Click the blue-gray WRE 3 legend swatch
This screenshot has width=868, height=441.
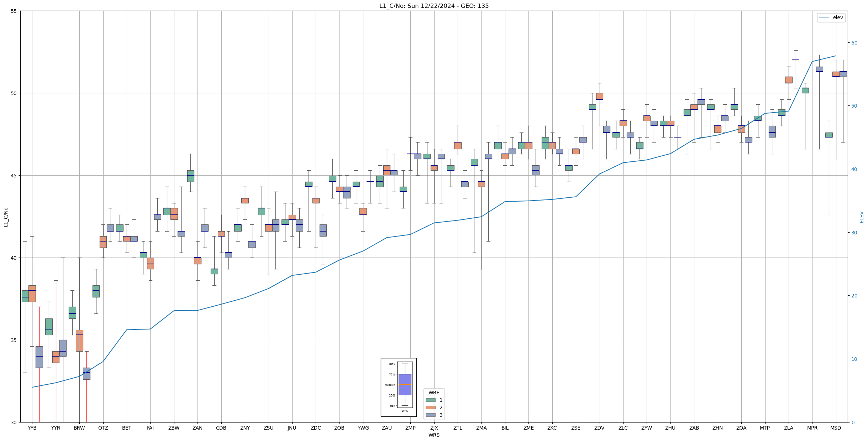pyautogui.click(x=430, y=415)
